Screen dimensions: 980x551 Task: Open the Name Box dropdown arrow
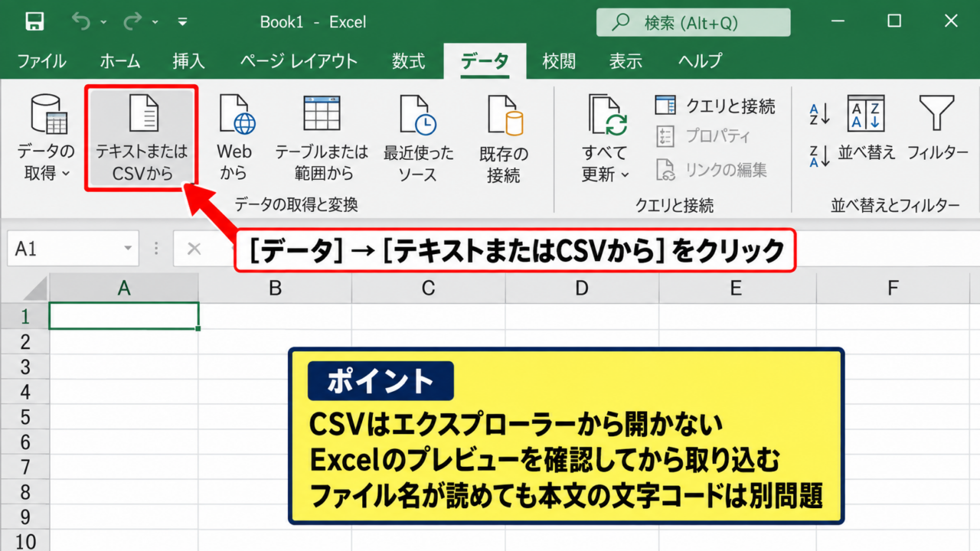click(x=128, y=249)
